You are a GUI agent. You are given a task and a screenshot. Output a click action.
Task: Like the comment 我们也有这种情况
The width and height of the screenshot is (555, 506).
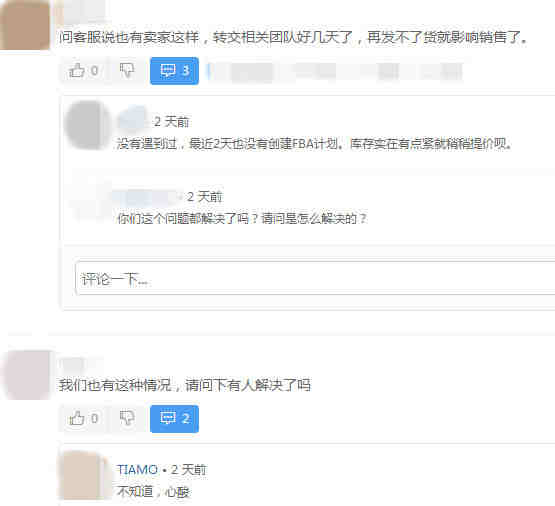tap(77, 419)
